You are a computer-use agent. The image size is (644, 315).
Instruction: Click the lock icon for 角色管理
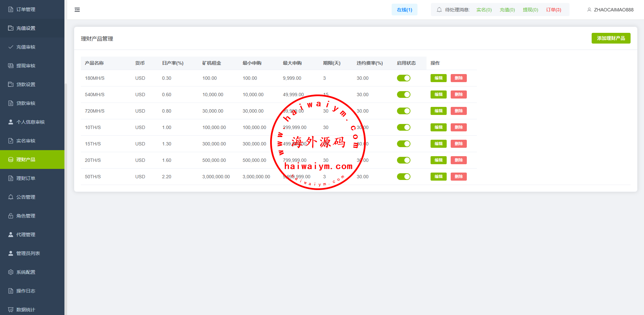point(11,216)
